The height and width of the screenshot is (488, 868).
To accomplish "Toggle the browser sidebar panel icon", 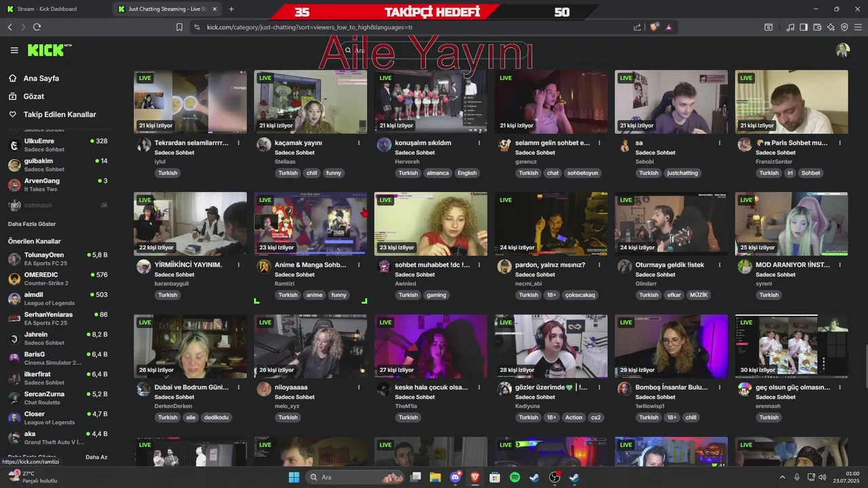I will 804,27.
